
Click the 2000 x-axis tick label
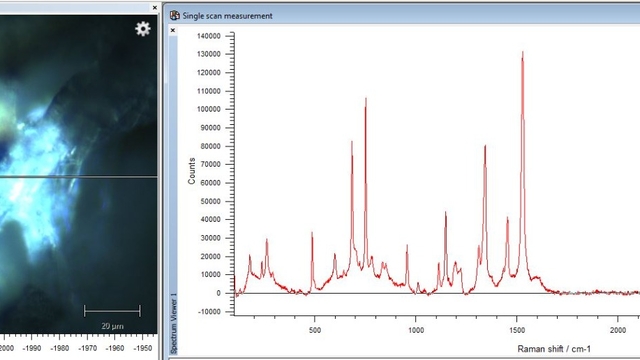(618, 330)
